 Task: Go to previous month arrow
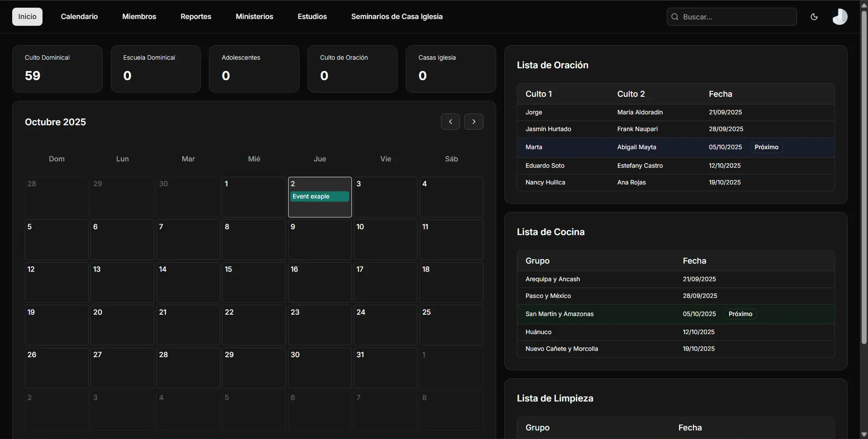point(450,122)
